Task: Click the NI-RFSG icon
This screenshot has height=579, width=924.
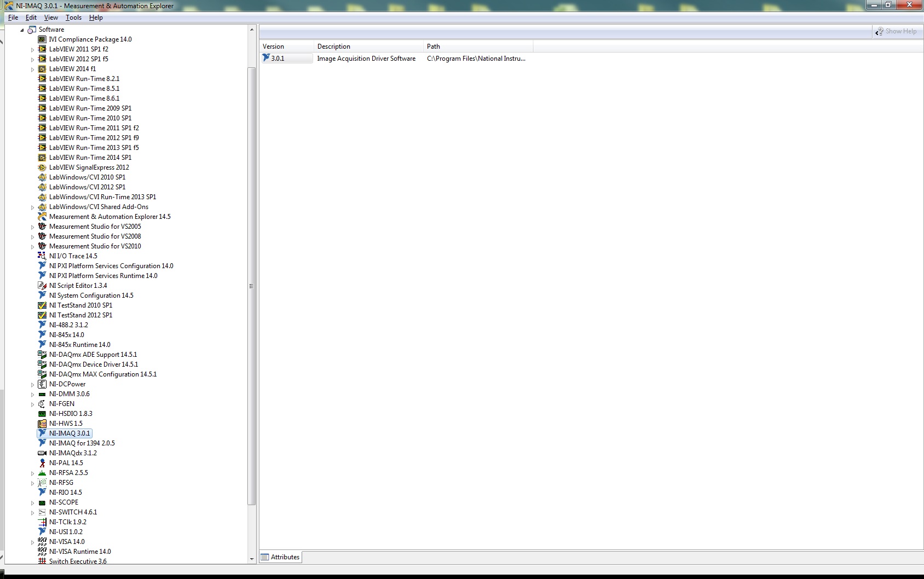Action: tap(42, 483)
